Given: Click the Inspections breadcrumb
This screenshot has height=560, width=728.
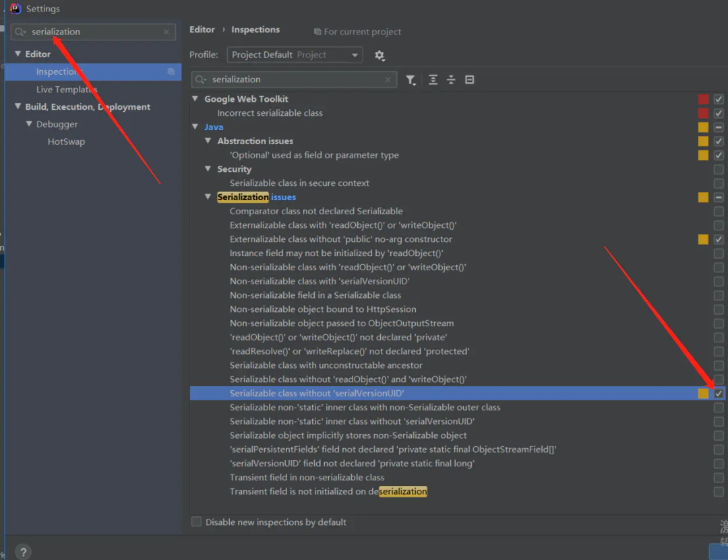Looking at the screenshot, I should (x=255, y=30).
